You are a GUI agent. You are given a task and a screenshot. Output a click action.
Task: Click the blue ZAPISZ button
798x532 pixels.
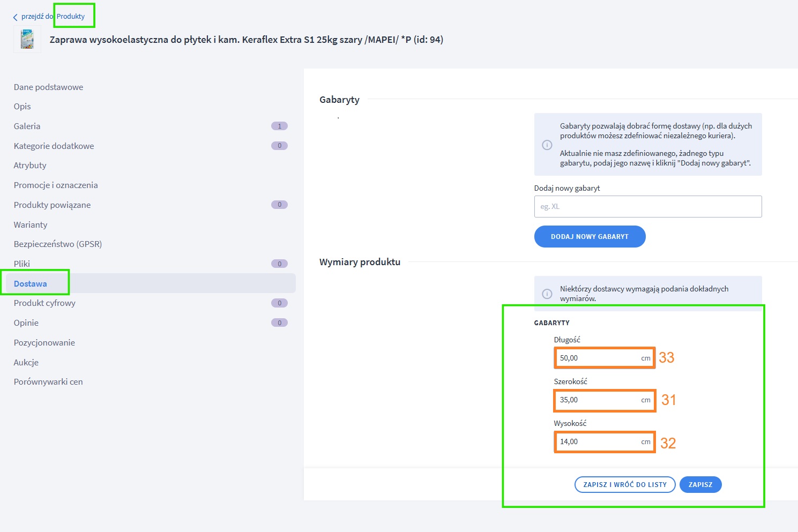click(700, 484)
